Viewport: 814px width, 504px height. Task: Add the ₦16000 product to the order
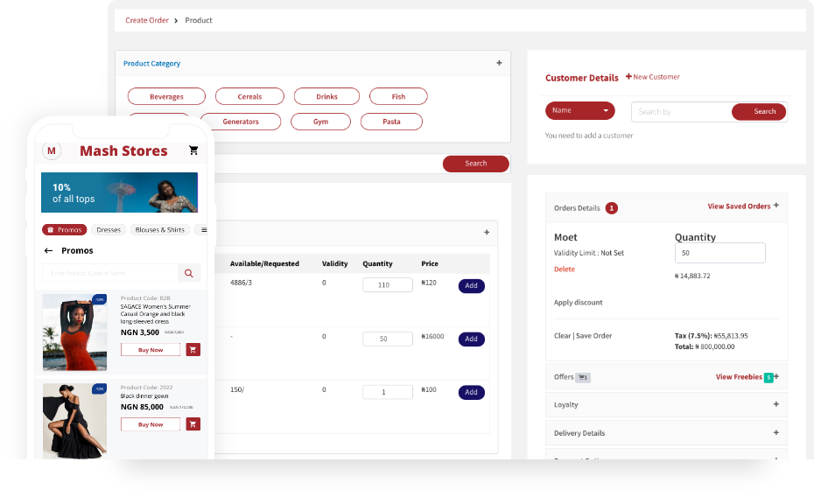(x=472, y=339)
